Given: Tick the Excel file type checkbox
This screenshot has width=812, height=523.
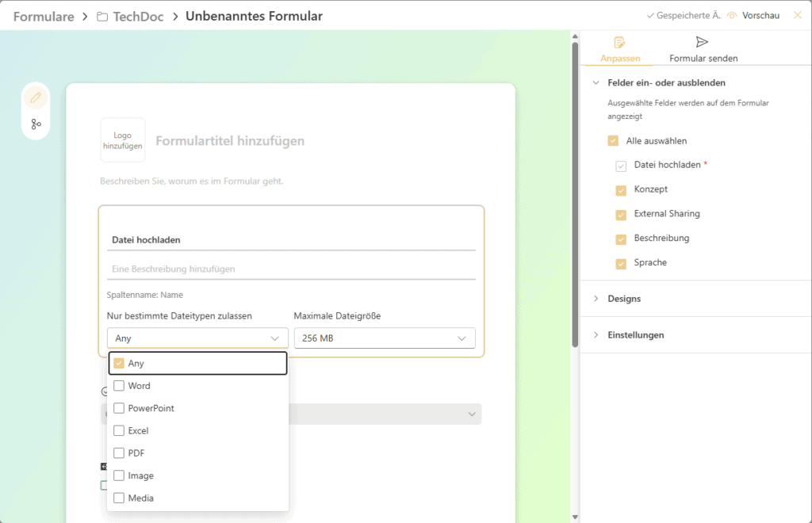Looking at the screenshot, I should 119,430.
